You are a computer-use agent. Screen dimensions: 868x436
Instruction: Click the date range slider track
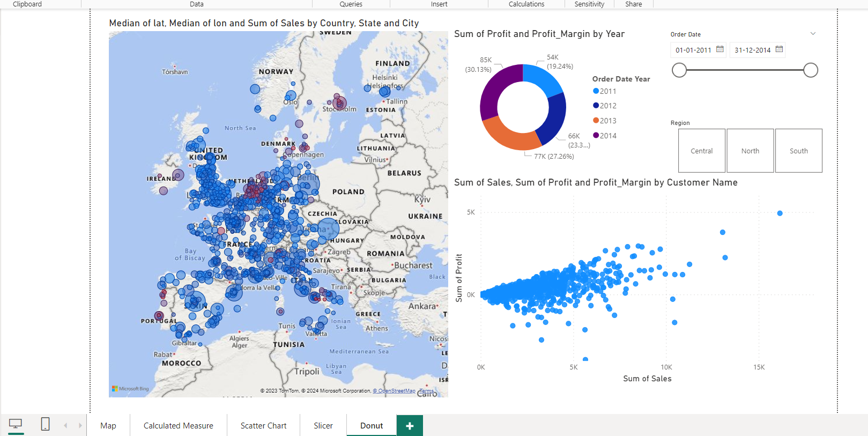tap(745, 70)
